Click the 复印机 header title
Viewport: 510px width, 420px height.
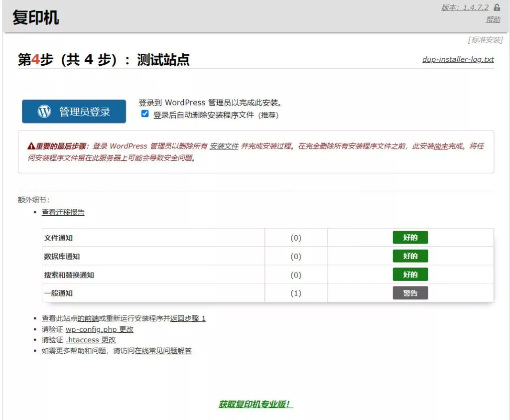coord(36,17)
